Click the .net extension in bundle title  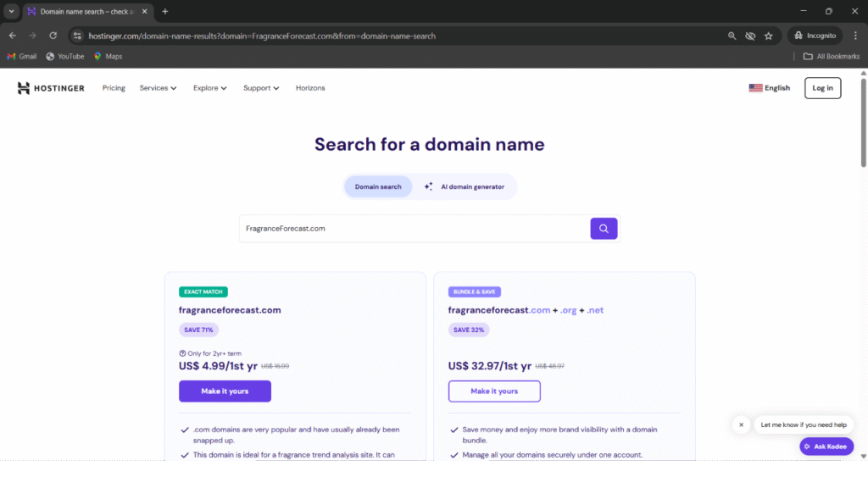(x=595, y=310)
